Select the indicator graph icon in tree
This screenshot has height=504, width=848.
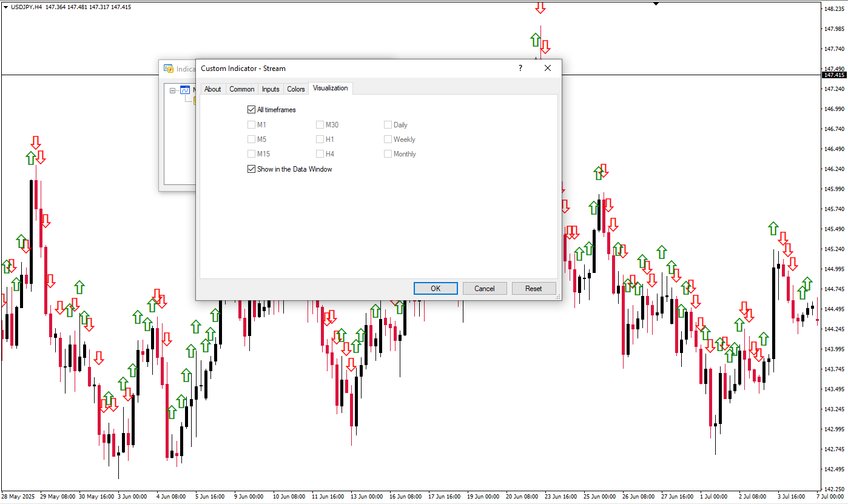pos(185,90)
